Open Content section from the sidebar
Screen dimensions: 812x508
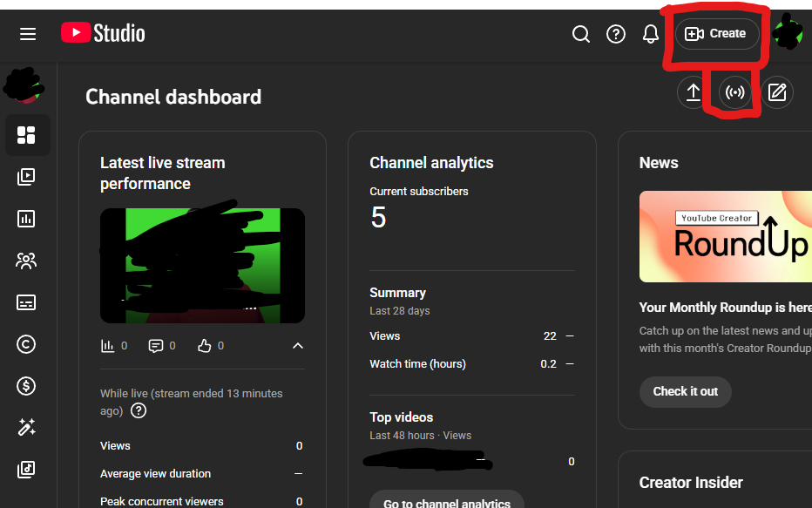(x=25, y=177)
